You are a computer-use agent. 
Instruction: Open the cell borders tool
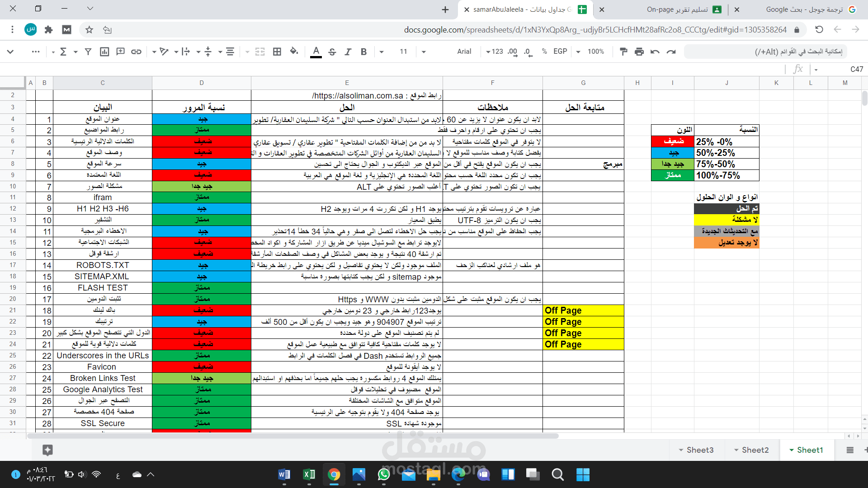coord(277,52)
